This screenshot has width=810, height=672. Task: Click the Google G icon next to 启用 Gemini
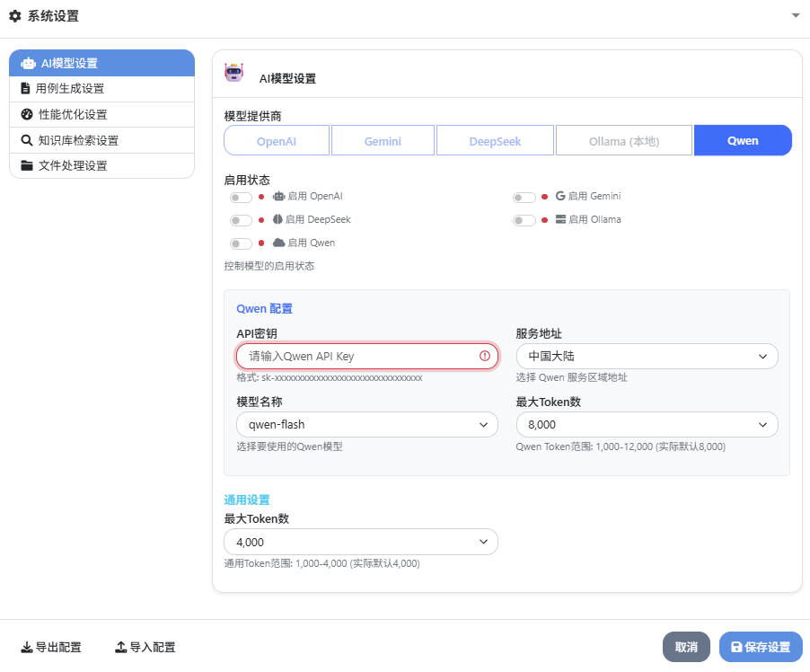point(560,196)
